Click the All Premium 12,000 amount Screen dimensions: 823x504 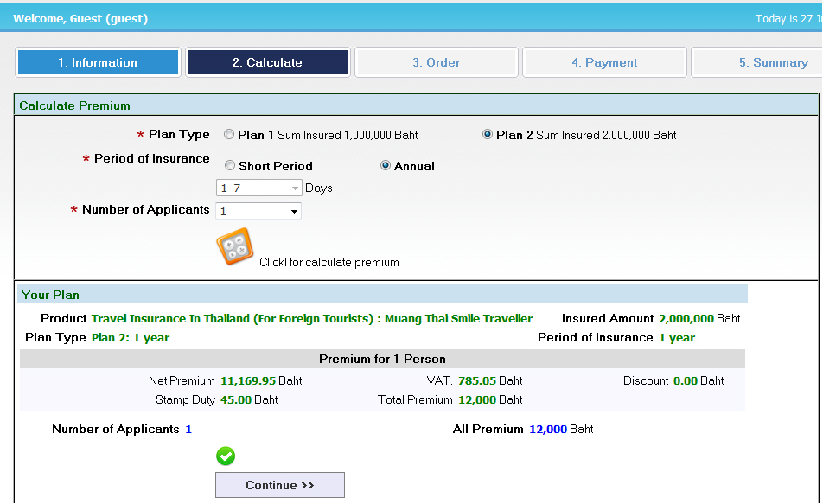547,429
